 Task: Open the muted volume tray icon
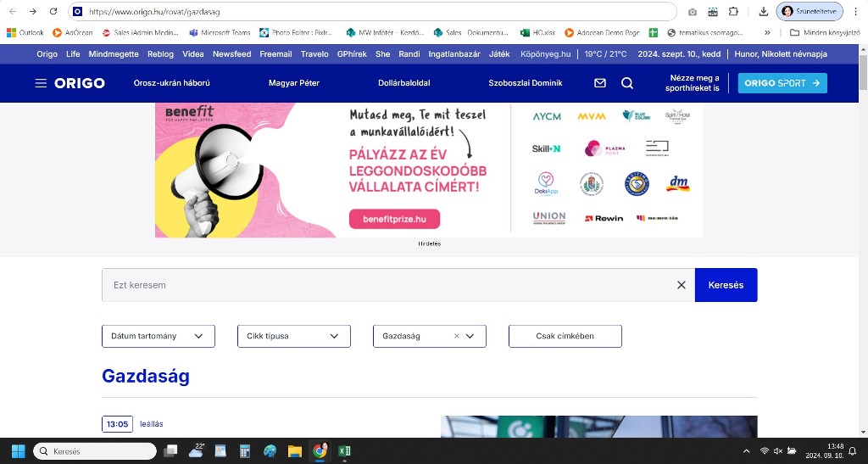click(778, 451)
